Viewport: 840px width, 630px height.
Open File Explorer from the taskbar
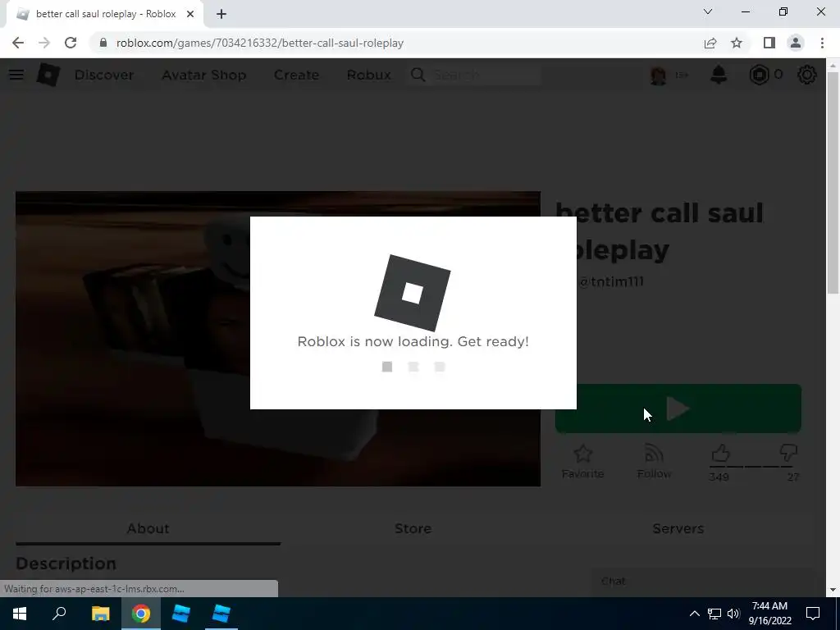100,614
